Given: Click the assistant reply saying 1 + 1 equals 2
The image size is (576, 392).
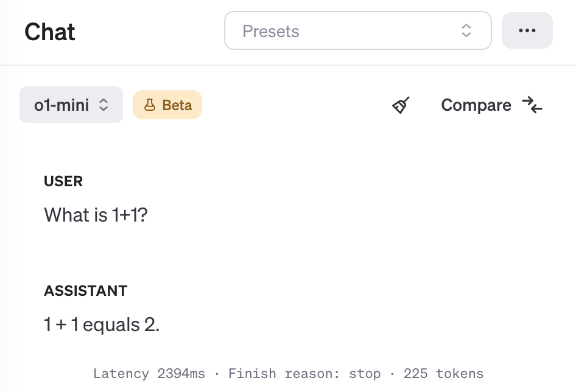Looking at the screenshot, I should click(100, 324).
